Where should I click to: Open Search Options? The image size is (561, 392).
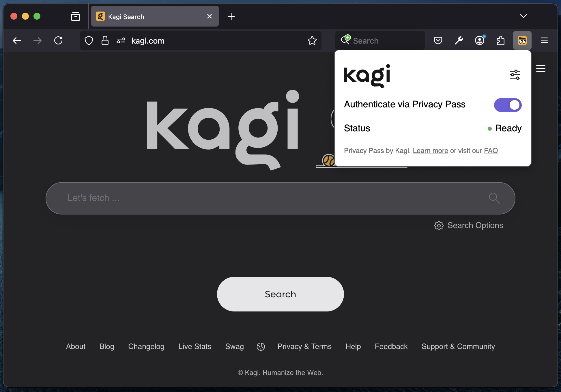point(469,225)
